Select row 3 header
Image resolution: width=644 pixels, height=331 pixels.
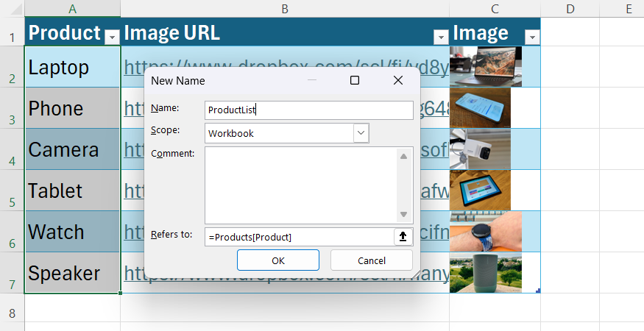(13, 108)
